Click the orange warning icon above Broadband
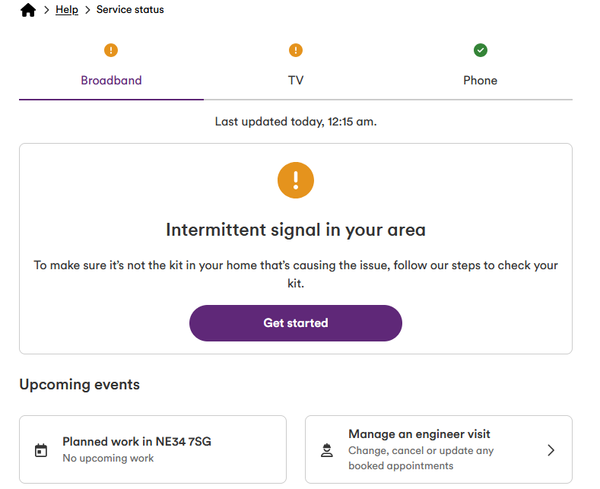The height and width of the screenshot is (489, 600). coord(111,50)
